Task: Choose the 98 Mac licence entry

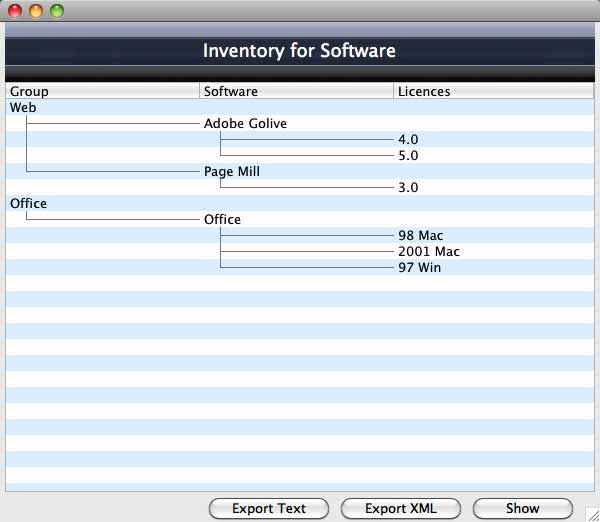Action: coord(420,236)
